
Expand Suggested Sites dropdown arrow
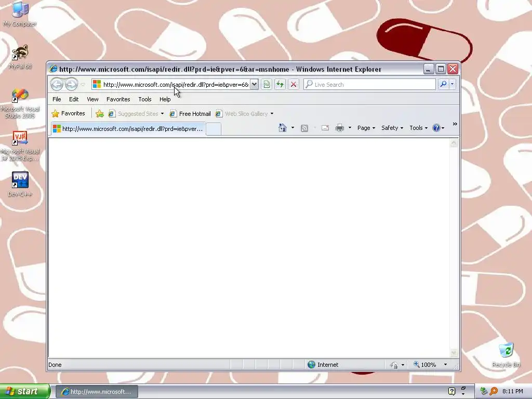point(162,114)
